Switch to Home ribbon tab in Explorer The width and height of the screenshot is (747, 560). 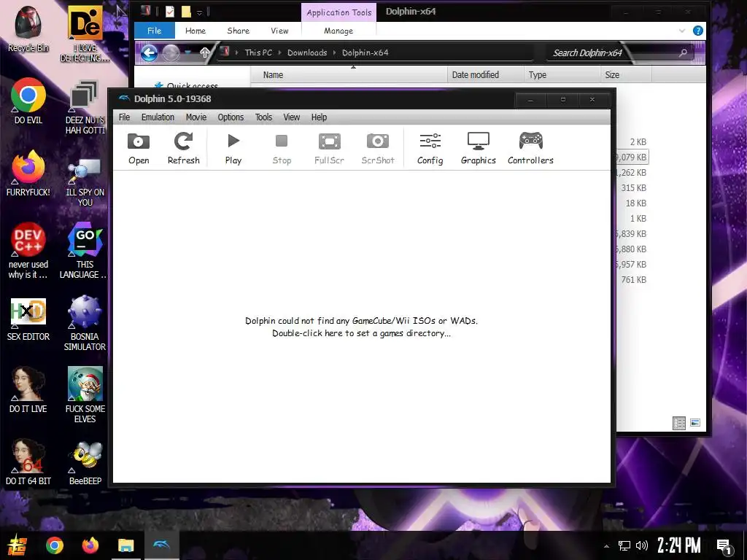click(x=196, y=31)
